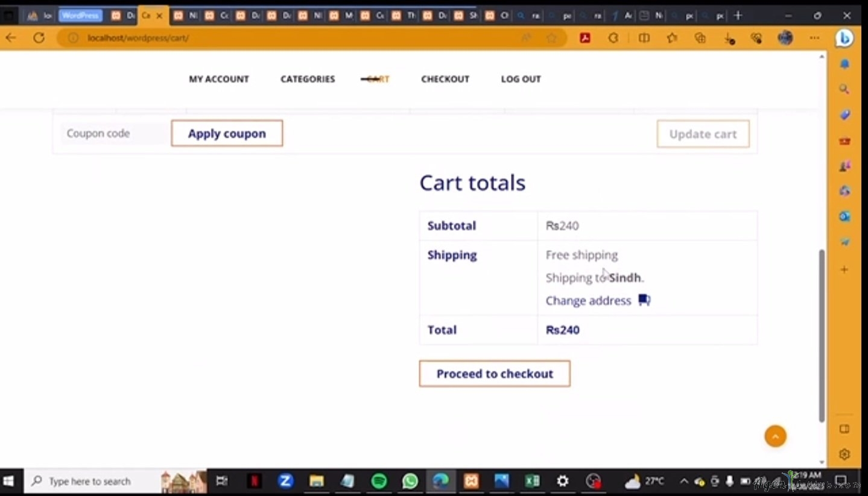The width and height of the screenshot is (868, 496).
Task: Expand the Change address shipping form
Action: 588,300
